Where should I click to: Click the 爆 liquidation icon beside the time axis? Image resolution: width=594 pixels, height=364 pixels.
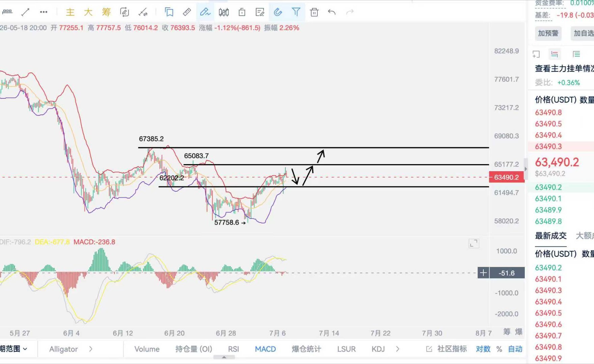(518, 332)
